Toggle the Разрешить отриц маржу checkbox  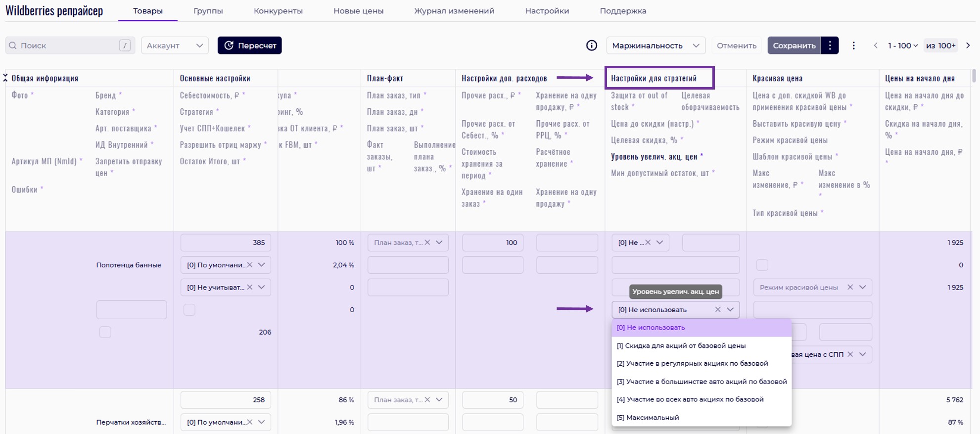pyautogui.click(x=189, y=310)
